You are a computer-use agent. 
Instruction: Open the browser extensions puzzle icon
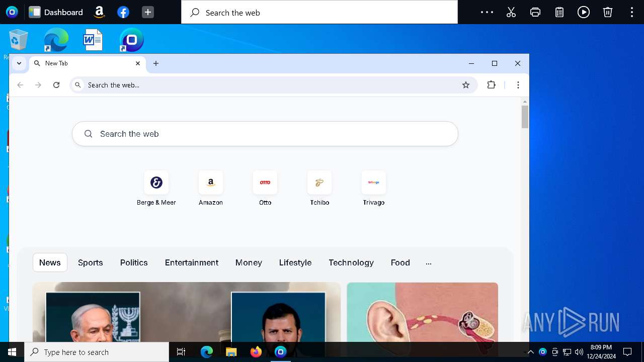[492, 85]
